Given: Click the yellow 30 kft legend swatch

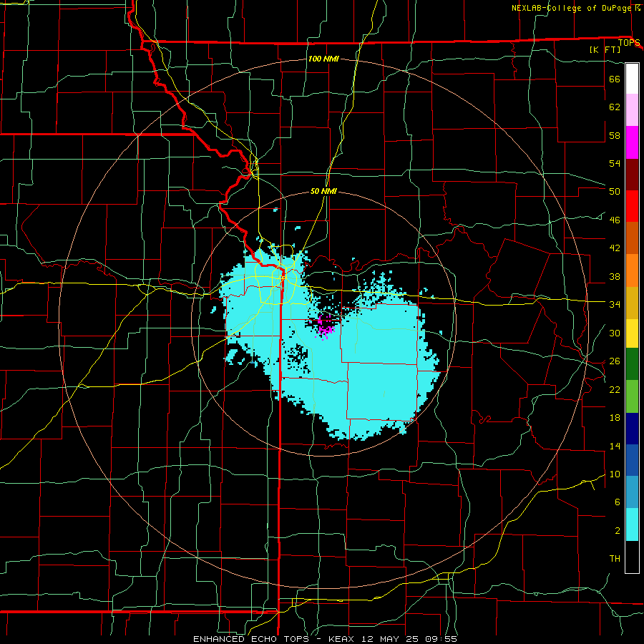Looking at the screenshot, I should 632,333.
